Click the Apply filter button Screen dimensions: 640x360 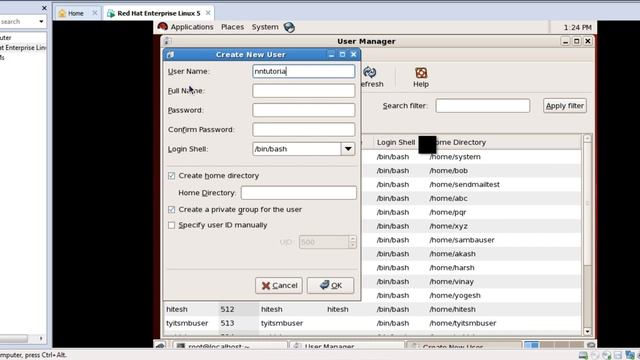(564, 106)
